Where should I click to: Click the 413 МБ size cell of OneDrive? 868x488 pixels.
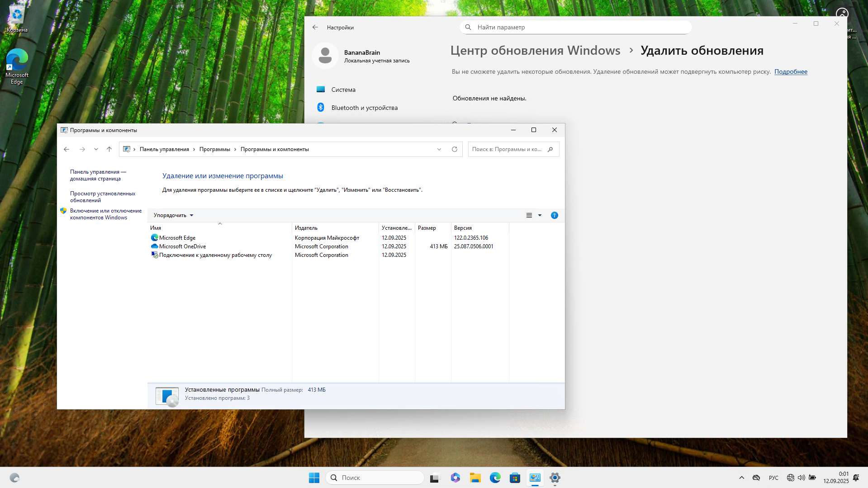tap(439, 246)
